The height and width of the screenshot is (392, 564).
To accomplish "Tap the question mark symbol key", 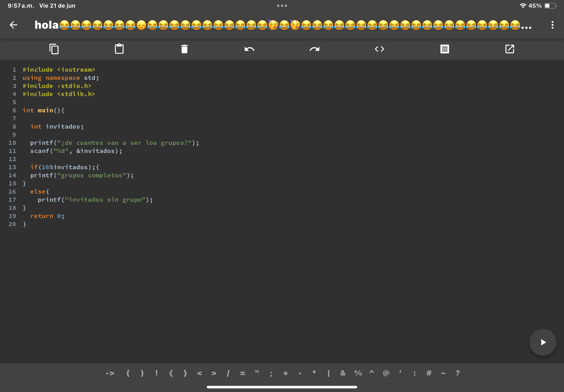I will [457, 373].
